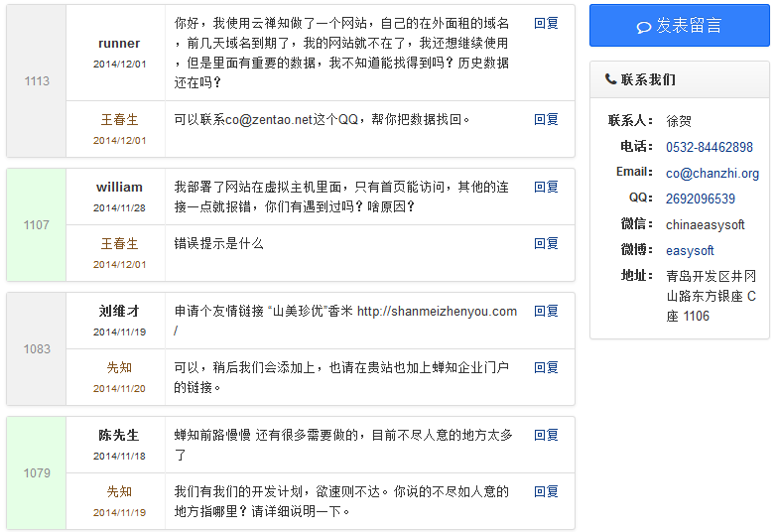
Task: Click the message text 错误提示是什么
Action: coord(218,243)
